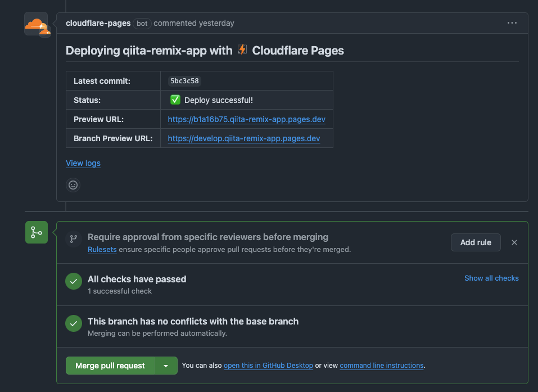538x392 pixels.
Task: Open the b1a16b75 Preview URL link
Action: point(246,119)
